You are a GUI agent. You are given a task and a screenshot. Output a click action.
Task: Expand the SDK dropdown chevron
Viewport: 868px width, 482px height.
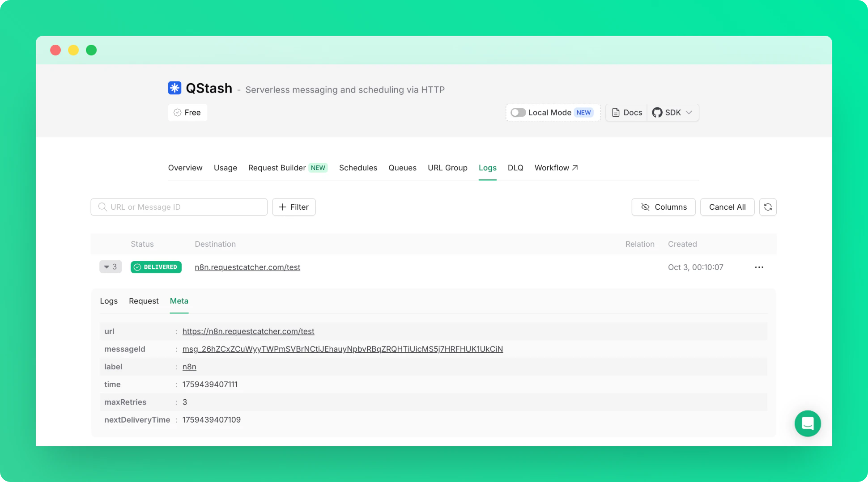coord(689,113)
